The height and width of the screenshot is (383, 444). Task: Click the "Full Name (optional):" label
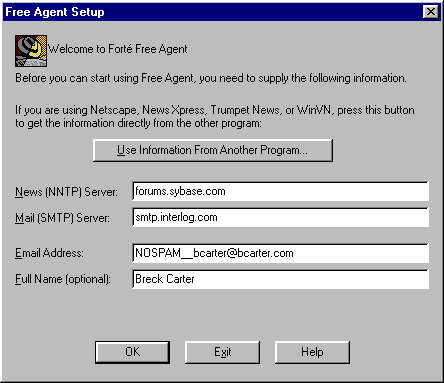63,279
